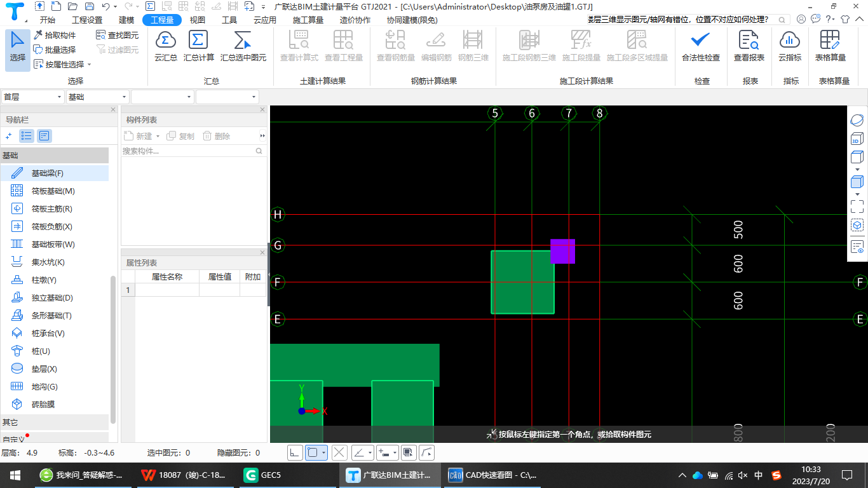Expand component list toolbar overflow arrow
868x488 pixels.
coord(262,136)
